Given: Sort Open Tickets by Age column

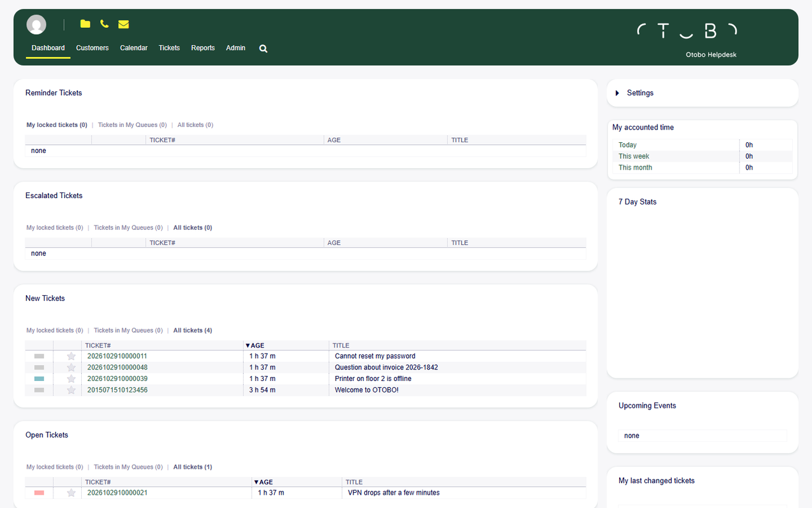Looking at the screenshot, I should [x=263, y=482].
